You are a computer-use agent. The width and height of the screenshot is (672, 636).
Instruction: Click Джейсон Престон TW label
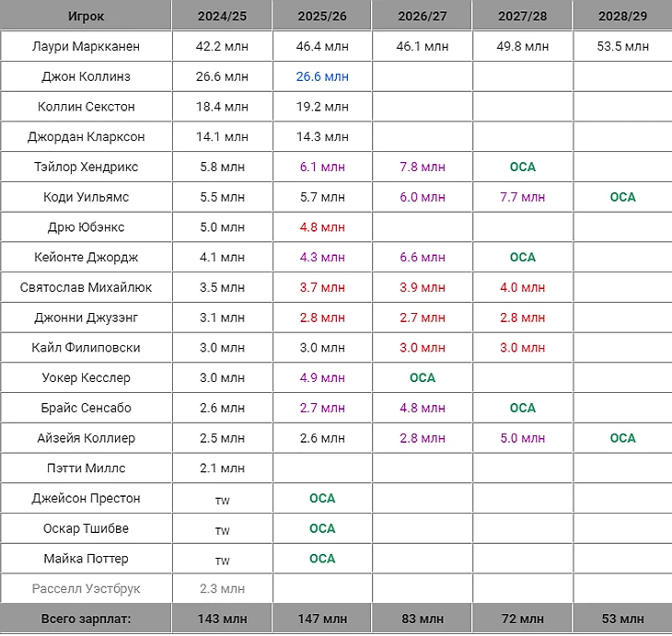click(x=222, y=500)
